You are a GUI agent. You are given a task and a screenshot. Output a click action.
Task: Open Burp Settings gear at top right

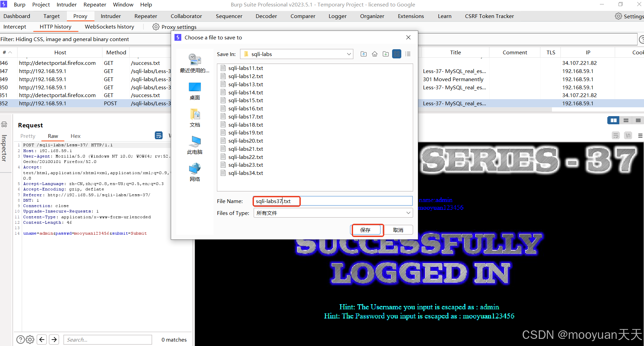pyautogui.click(x=619, y=16)
